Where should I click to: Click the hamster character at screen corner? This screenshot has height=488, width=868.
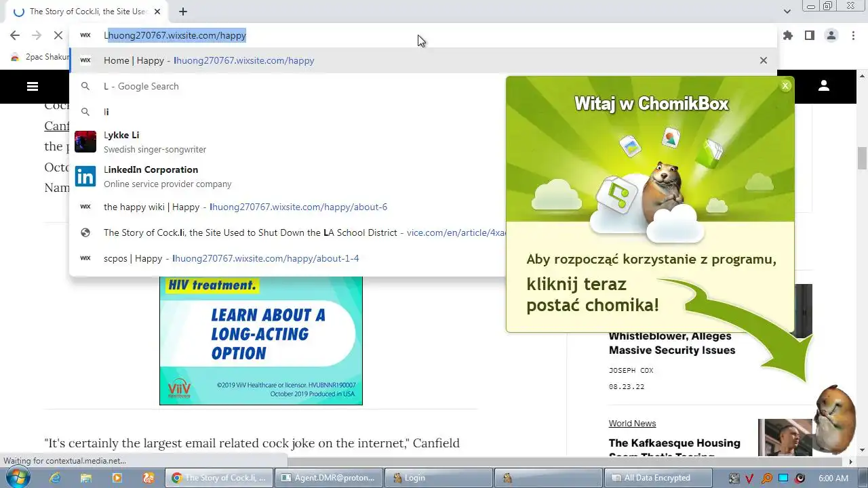[835, 420]
